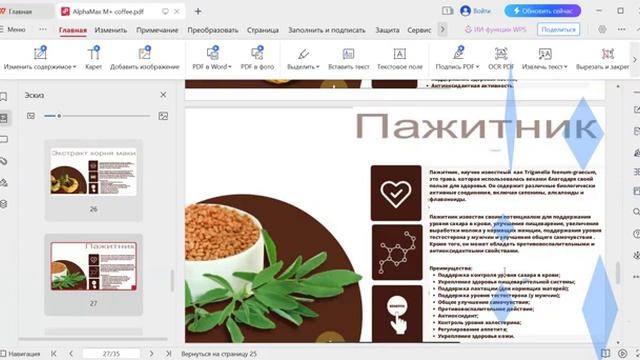640x360 pixels.
Task: Open the layers panel in left sidebar
Action: tap(4, 204)
